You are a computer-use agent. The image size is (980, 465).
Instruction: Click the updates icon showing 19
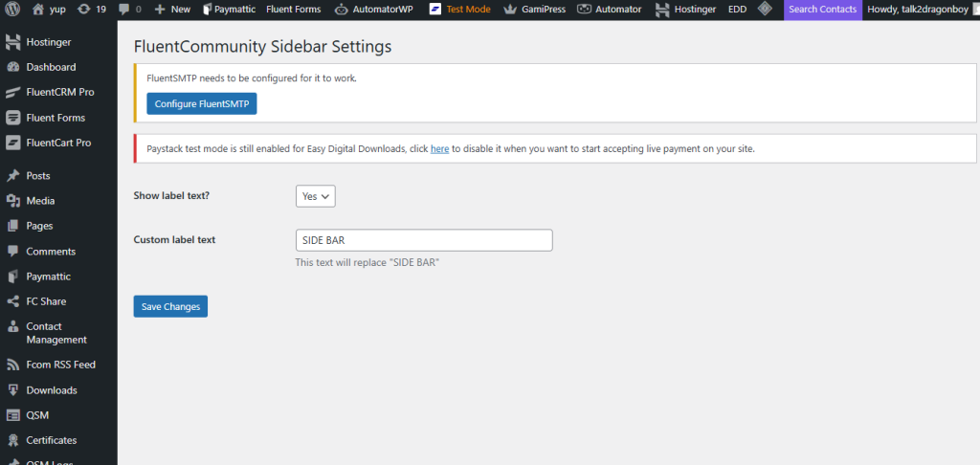pyautogui.click(x=83, y=9)
